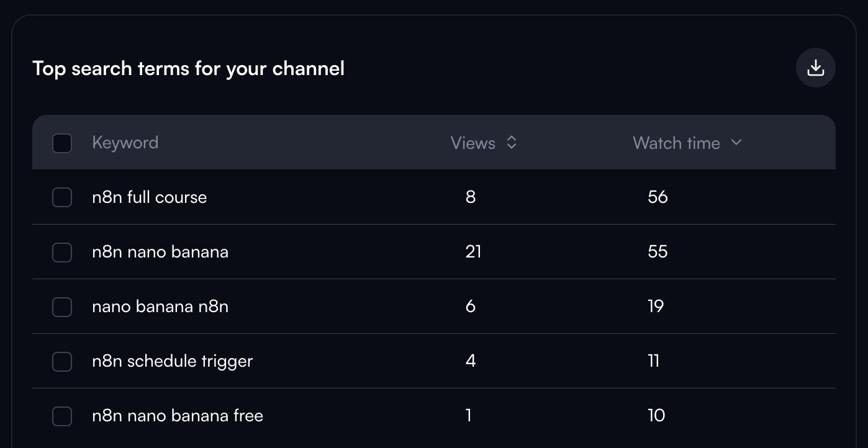Viewport: 868px width, 448px height.
Task: Tick the 'n8n schedule trigger' checkbox
Action: coord(62,361)
